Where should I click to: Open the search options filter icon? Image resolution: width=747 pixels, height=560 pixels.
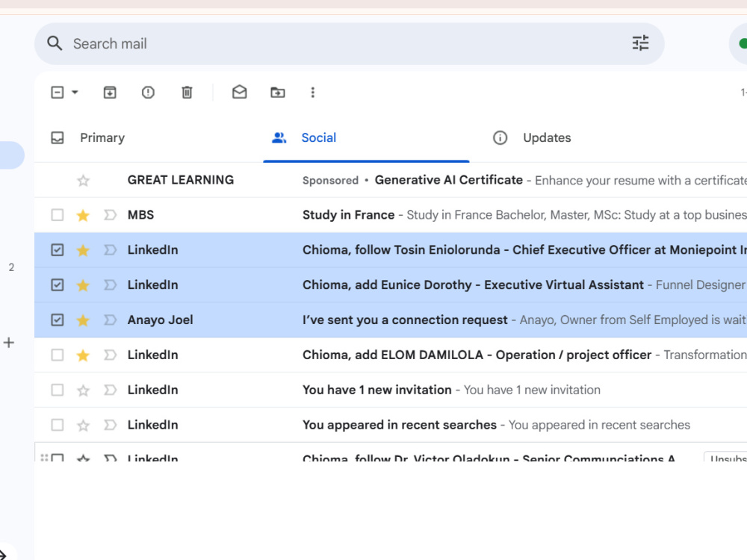(640, 43)
